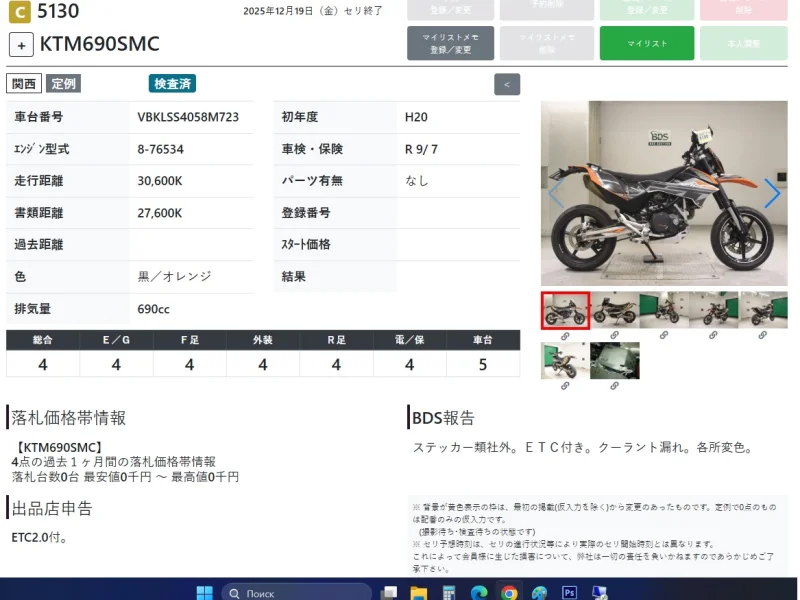Click the ETC2.0付。 seller note

(x=39, y=538)
